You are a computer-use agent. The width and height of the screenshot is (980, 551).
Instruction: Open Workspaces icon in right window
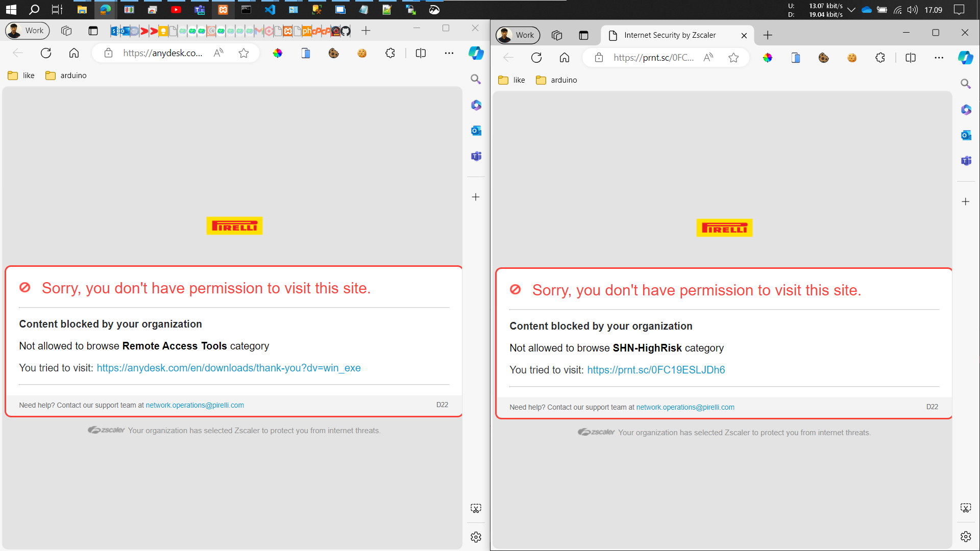click(x=557, y=35)
